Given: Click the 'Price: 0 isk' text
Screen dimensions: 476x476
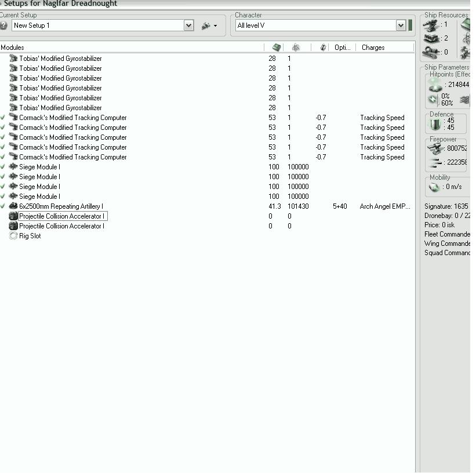Looking at the screenshot, I should pyautogui.click(x=439, y=225).
